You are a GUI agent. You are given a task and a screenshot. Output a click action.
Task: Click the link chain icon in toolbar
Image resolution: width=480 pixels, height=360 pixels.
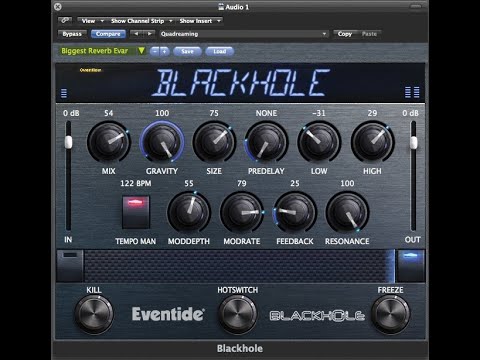point(65,21)
